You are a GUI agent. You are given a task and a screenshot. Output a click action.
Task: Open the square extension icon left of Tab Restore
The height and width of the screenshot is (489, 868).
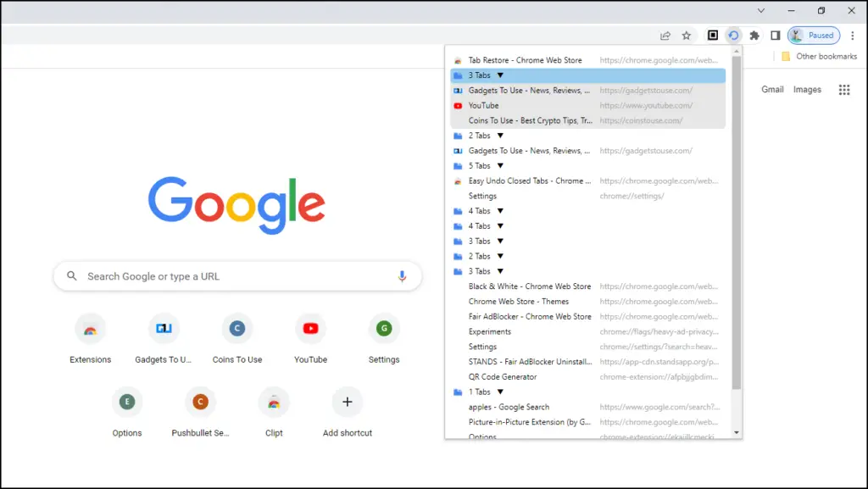click(713, 36)
